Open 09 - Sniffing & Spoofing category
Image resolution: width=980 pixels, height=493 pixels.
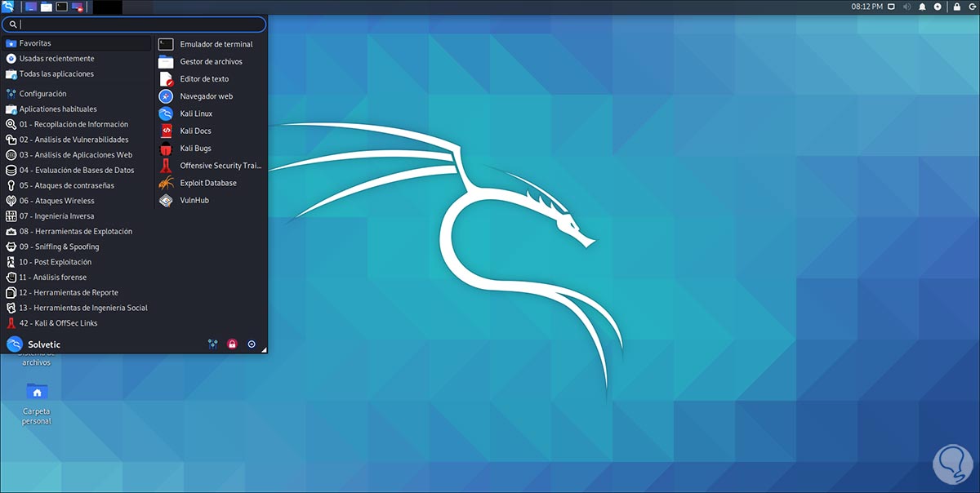point(78,246)
